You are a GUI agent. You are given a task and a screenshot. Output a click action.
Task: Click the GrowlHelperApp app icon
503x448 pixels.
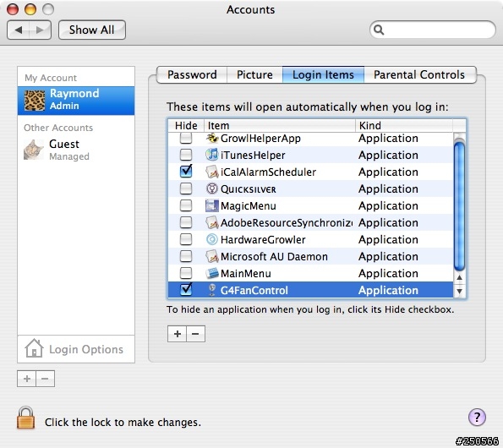point(212,139)
